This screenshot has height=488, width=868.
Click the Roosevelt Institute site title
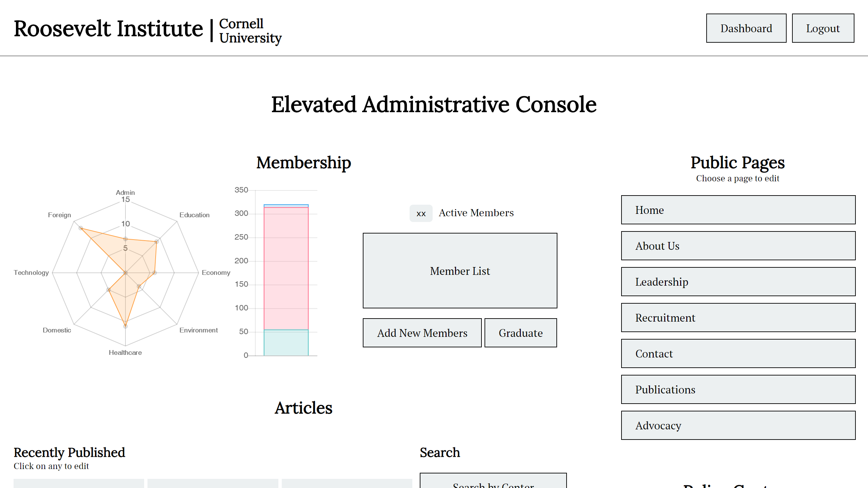(108, 28)
